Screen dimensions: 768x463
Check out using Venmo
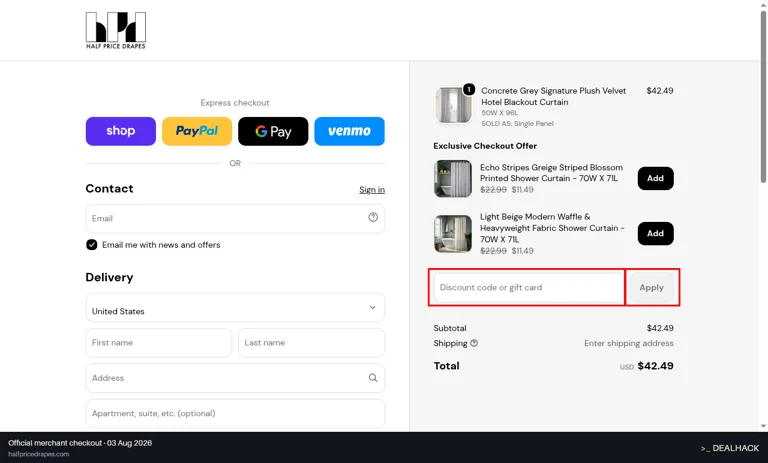[349, 131]
